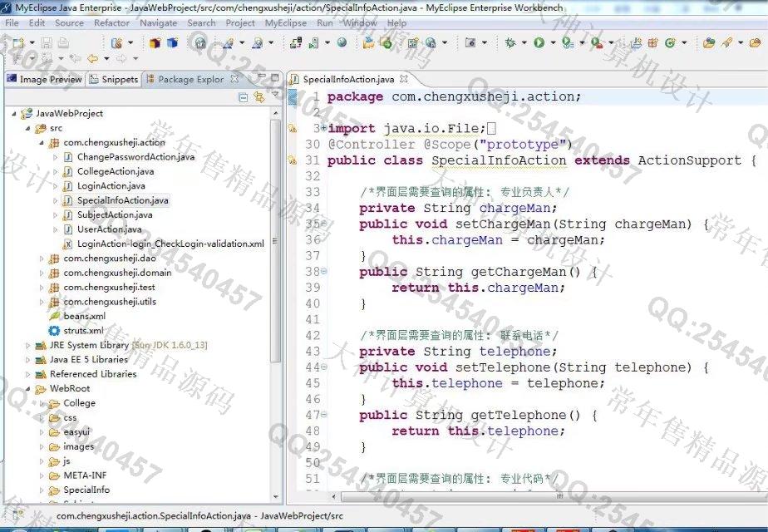Expand the JRE System Library node
The height and width of the screenshot is (532, 768).
[x=28, y=345]
